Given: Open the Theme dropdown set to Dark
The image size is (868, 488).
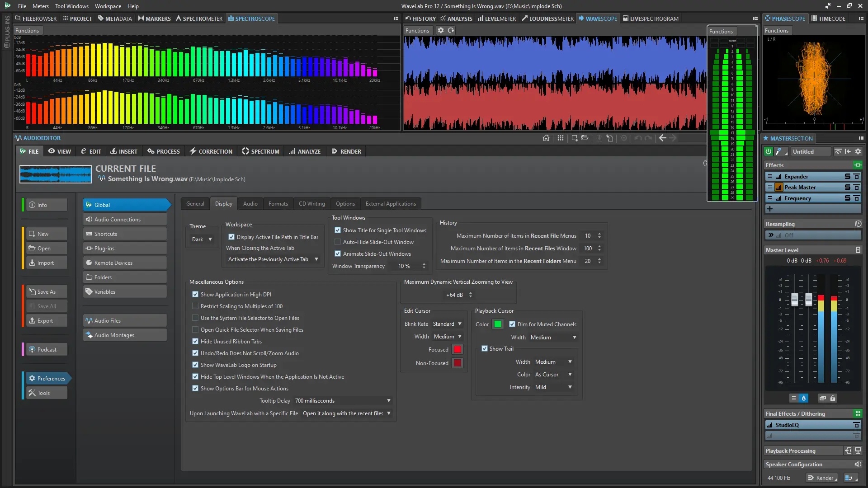Looking at the screenshot, I should (x=202, y=239).
